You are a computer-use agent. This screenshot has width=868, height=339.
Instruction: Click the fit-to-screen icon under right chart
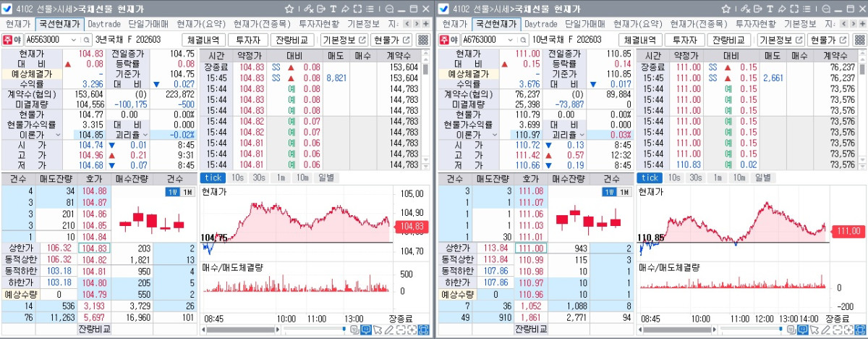[861, 330]
